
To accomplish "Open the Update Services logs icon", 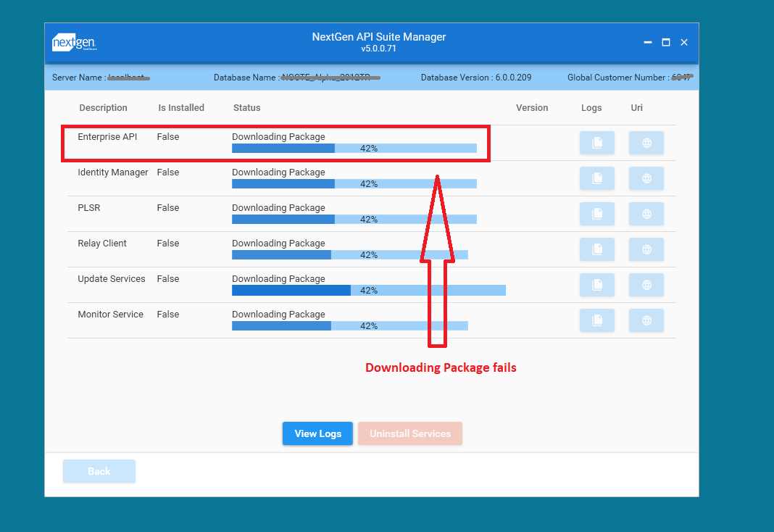I will 596,286.
